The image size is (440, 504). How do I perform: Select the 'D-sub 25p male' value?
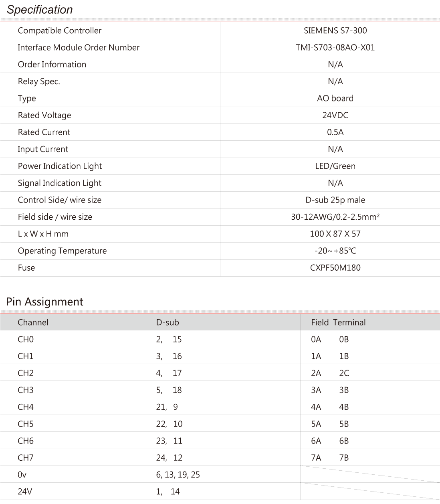pos(335,200)
